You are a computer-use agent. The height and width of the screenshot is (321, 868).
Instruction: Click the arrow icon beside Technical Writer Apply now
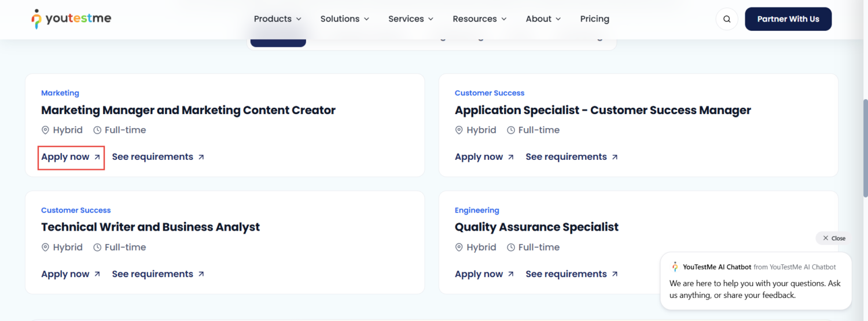pos(97,274)
